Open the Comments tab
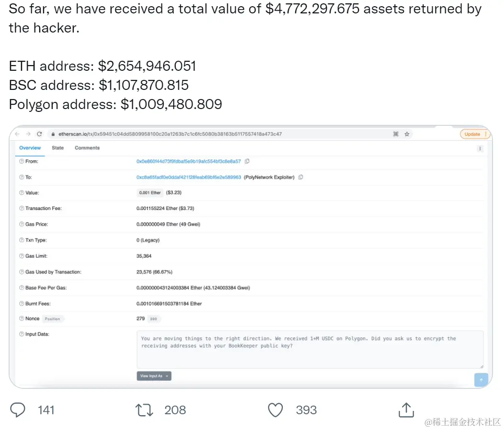Viewport: 504px width, 430px height. [87, 148]
